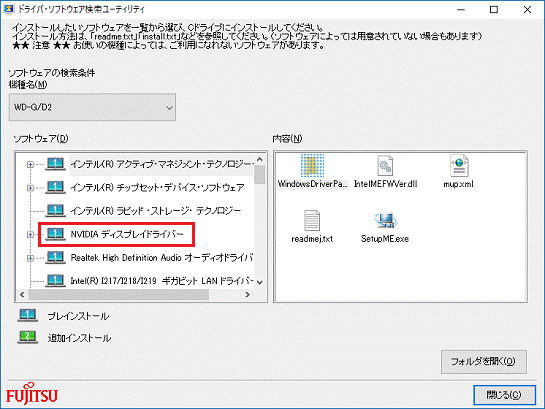545x409 pixels.
Task: Expand the Realtek High Definition Audio node
Action: coord(30,258)
